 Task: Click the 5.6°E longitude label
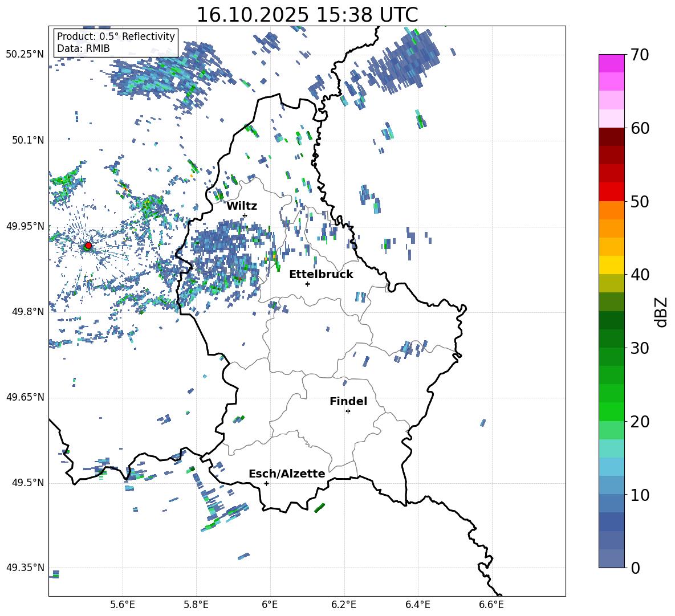pyautogui.click(x=123, y=605)
